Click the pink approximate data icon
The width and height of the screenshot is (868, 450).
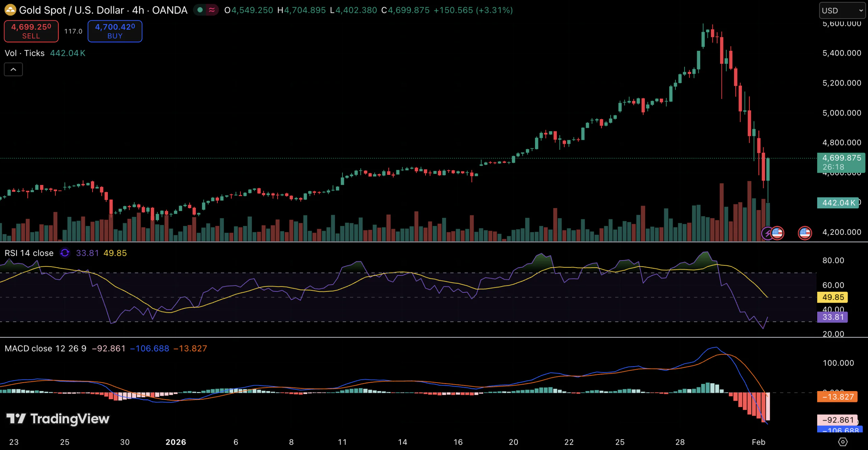[212, 10]
